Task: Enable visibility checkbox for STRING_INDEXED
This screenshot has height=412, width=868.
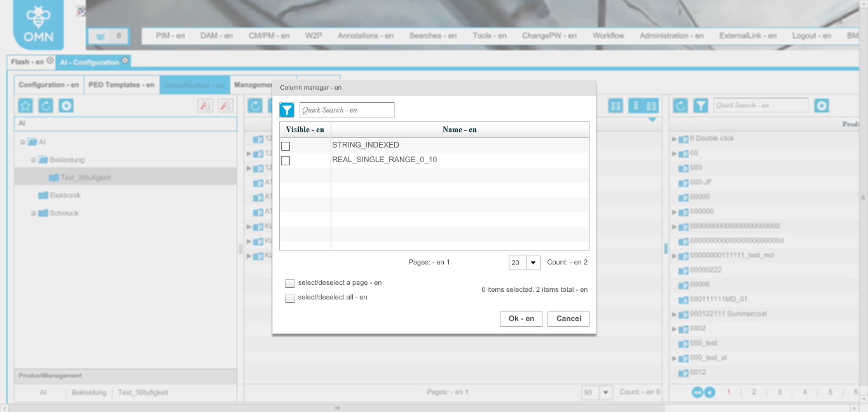Action: pyautogui.click(x=286, y=146)
